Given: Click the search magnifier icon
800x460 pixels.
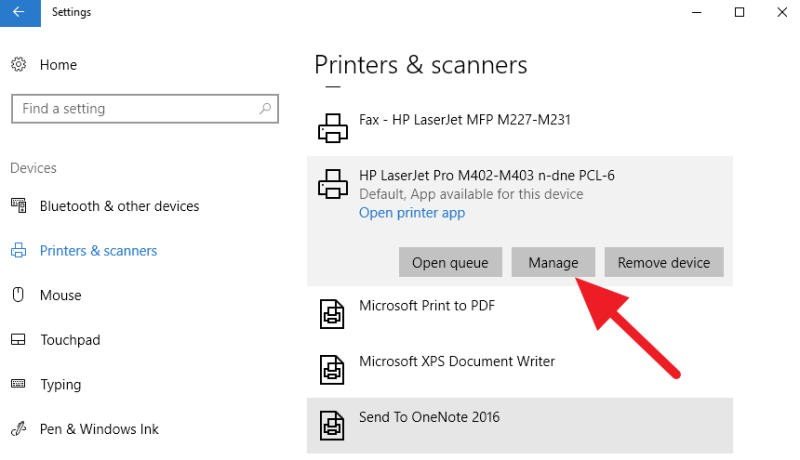Looking at the screenshot, I should pyautogui.click(x=265, y=109).
